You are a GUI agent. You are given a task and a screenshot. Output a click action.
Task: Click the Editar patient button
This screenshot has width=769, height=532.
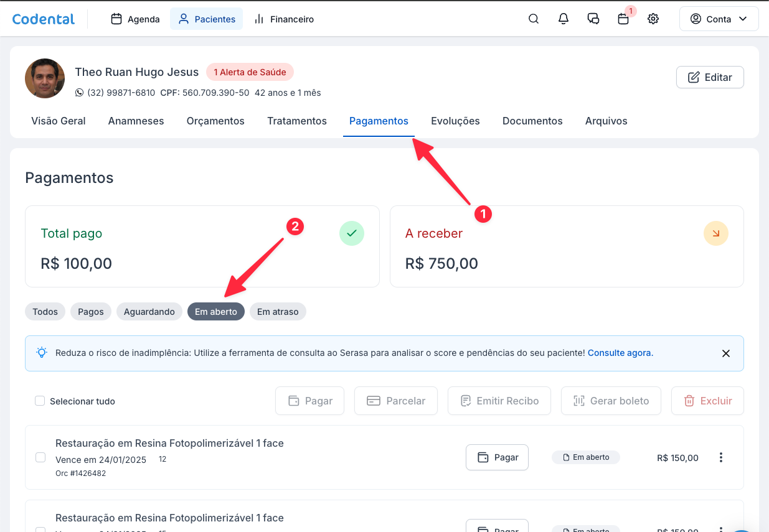[710, 77]
